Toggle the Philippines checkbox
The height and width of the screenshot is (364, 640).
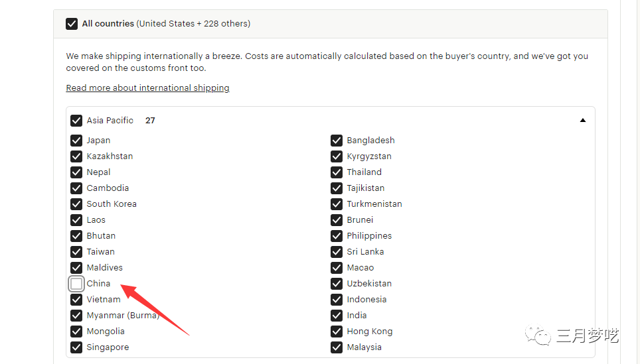click(x=337, y=236)
